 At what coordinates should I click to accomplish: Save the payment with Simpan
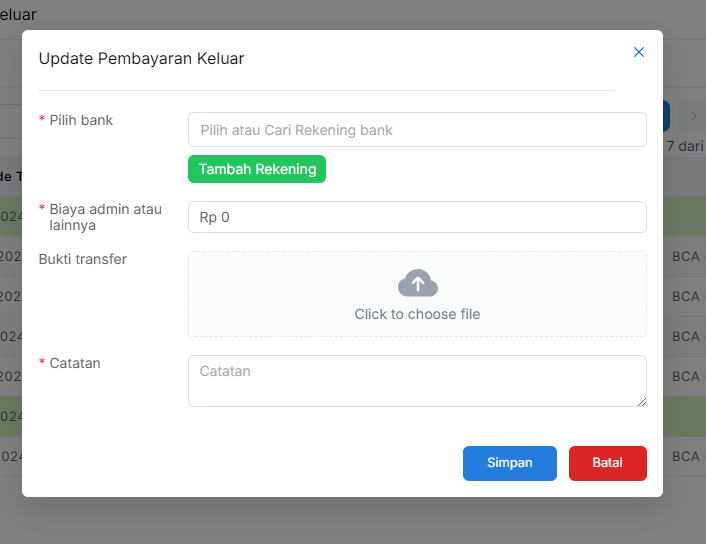(509, 463)
